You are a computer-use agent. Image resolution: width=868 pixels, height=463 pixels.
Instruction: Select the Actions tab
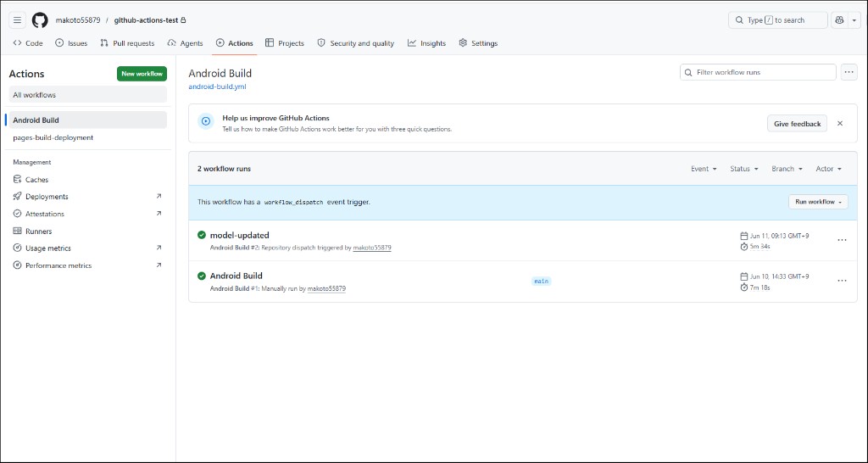[235, 43]
